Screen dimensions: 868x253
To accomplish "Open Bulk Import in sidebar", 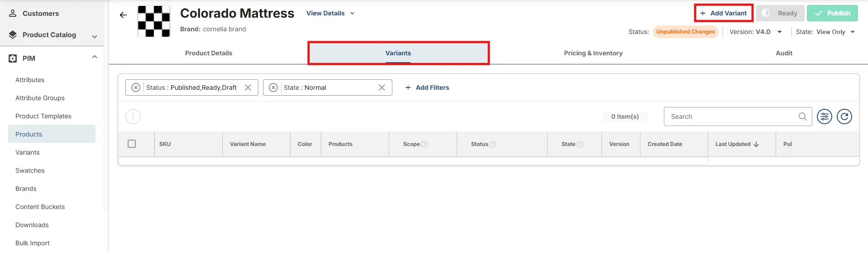I will (33, 243).
